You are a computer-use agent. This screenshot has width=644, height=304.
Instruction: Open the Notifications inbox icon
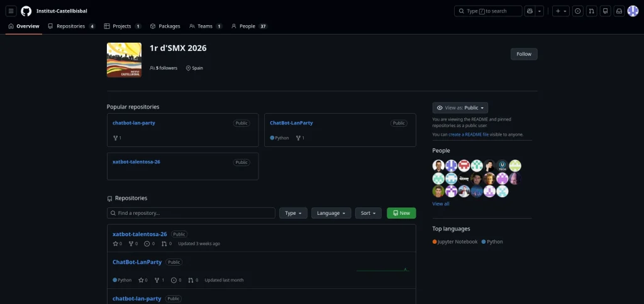(619, 11)
